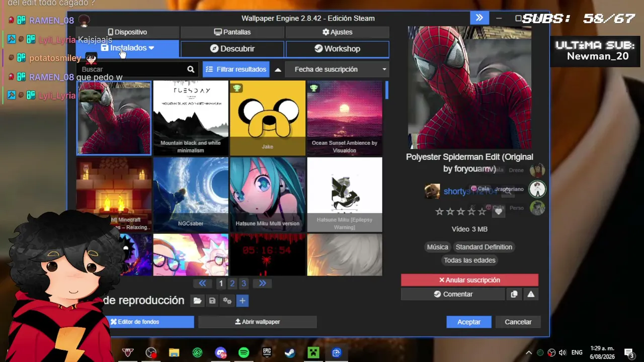
Task: Select the NGCsaber wallpaper
Action: (191, 195)
